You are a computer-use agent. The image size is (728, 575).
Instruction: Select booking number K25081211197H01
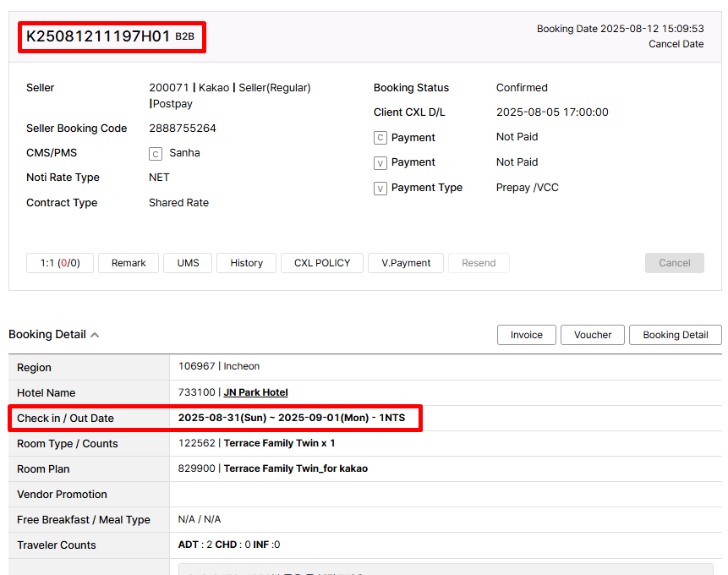click(x=98, y=36)
